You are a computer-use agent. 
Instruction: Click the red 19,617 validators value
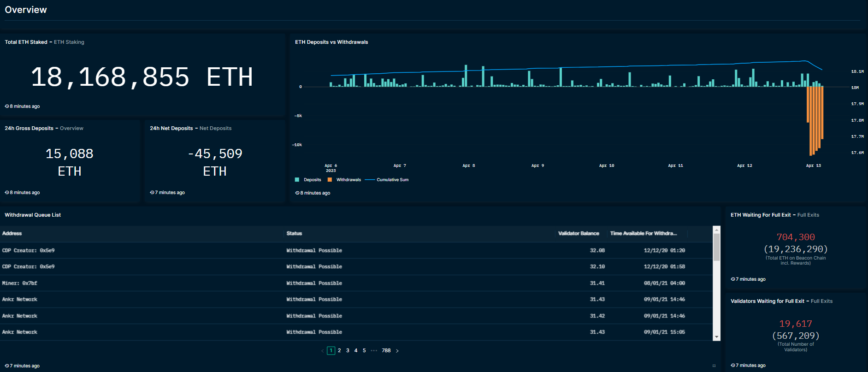[x=796, y=324]
